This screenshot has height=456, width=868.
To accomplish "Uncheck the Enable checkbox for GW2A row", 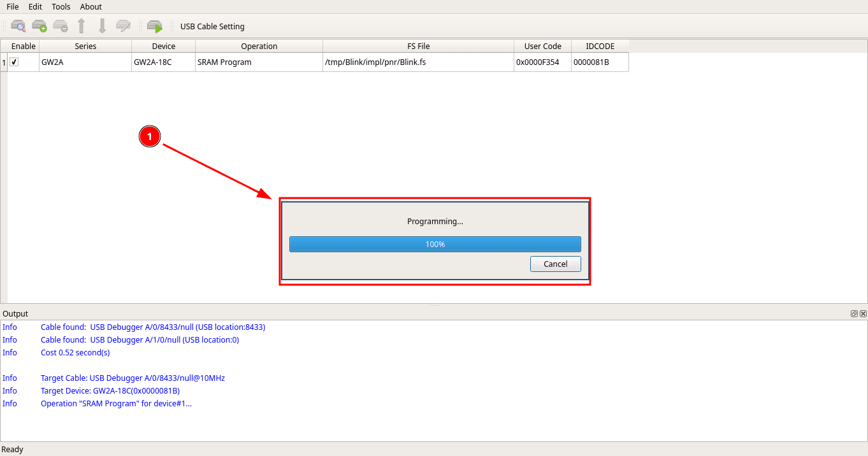I will pyautogui.click(x=14, y=62).
